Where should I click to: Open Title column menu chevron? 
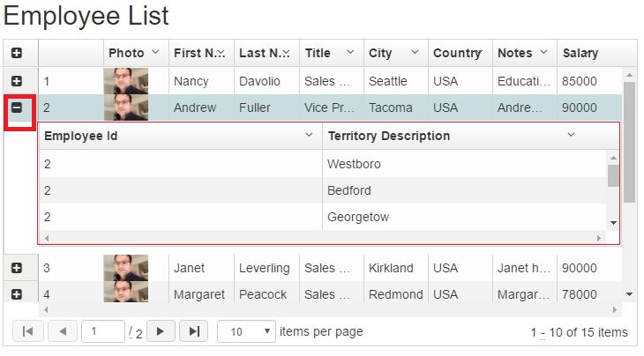(350, 53)
